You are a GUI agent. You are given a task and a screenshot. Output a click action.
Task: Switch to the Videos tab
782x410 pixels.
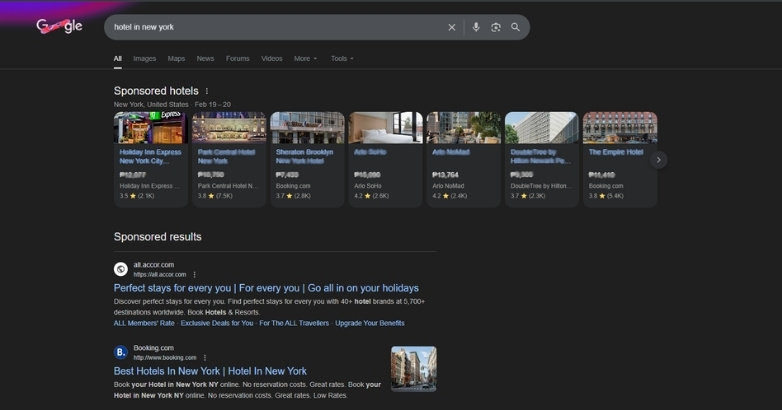pos(272,58)
